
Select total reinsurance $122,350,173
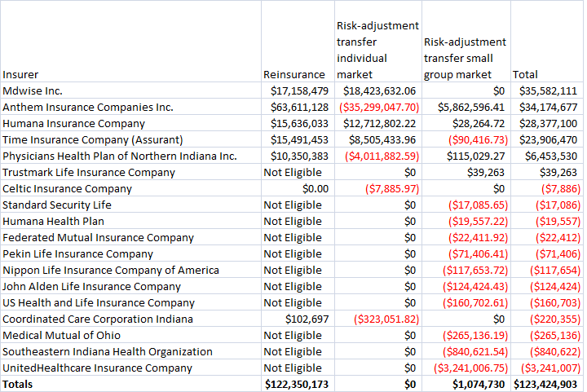[x=298, y=384]
